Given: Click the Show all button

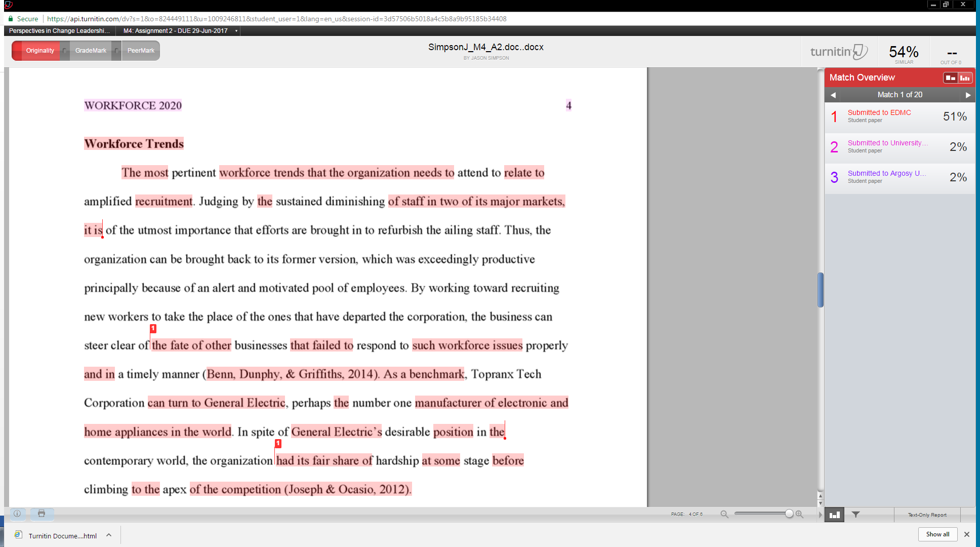Looking at the screenshot, I should 937,534.
